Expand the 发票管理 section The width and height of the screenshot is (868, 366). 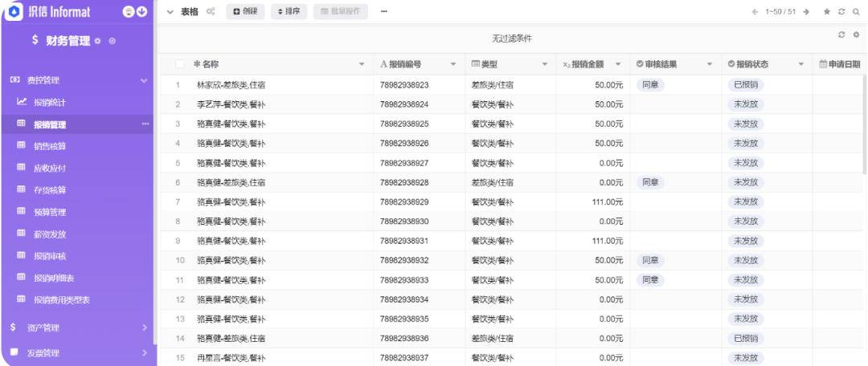coord(145,352)
